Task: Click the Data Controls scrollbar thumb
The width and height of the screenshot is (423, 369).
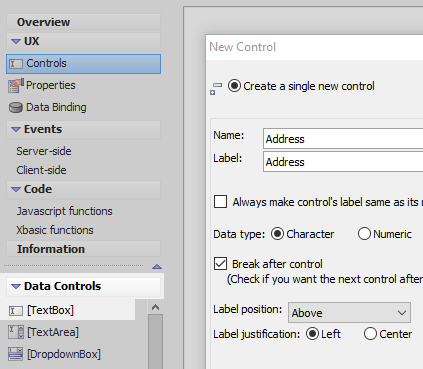Action: [x=155, y=341]
